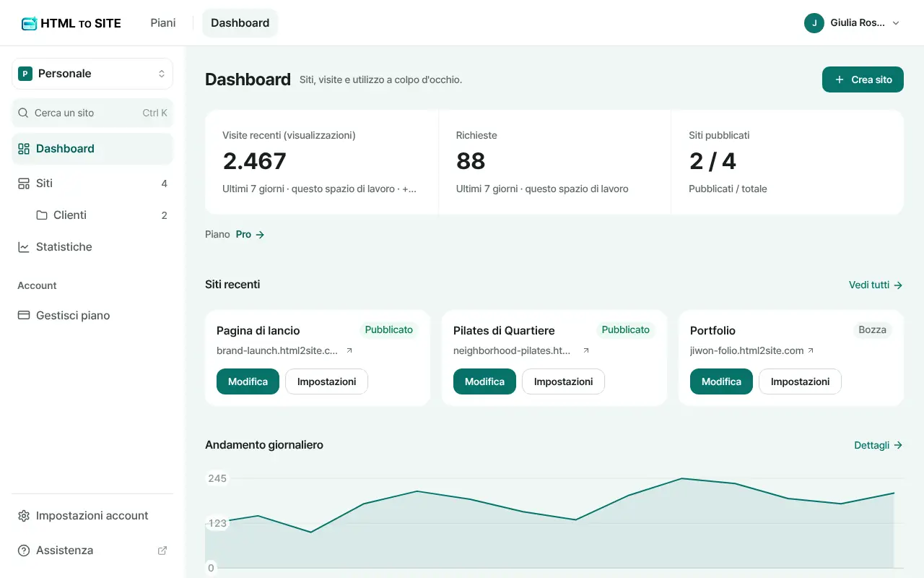Image resolution: width=924 pixels, height=578 pixels.
Task: Click the Clienti folder icon
Action: (42, 215)
